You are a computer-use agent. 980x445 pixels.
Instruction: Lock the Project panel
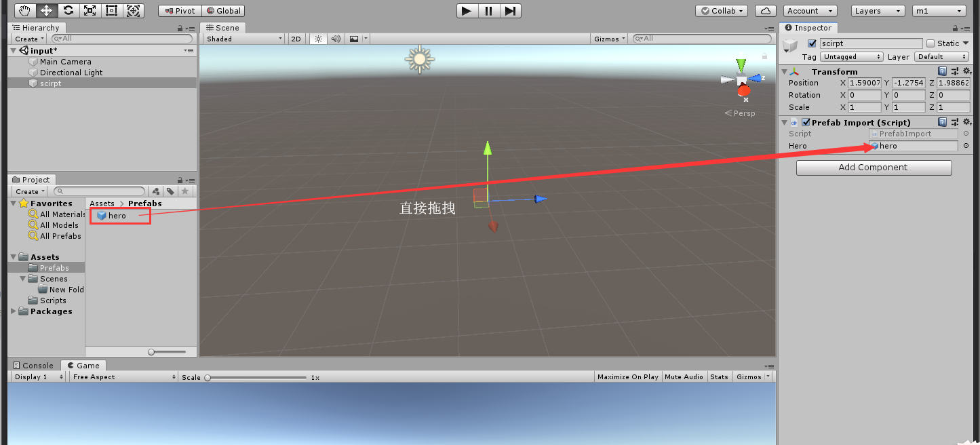[180, 180]
